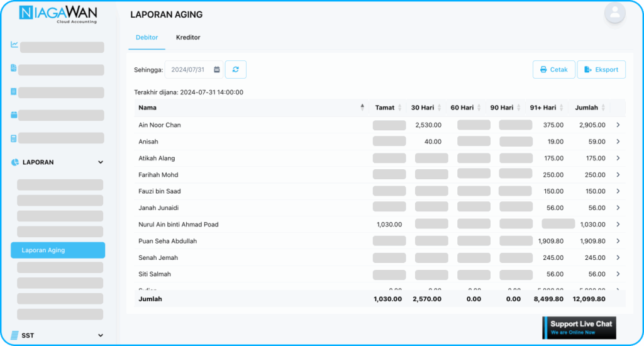644x346 pixels.
Task: Click the calendar sidebar icon
Action: [14, 114]
